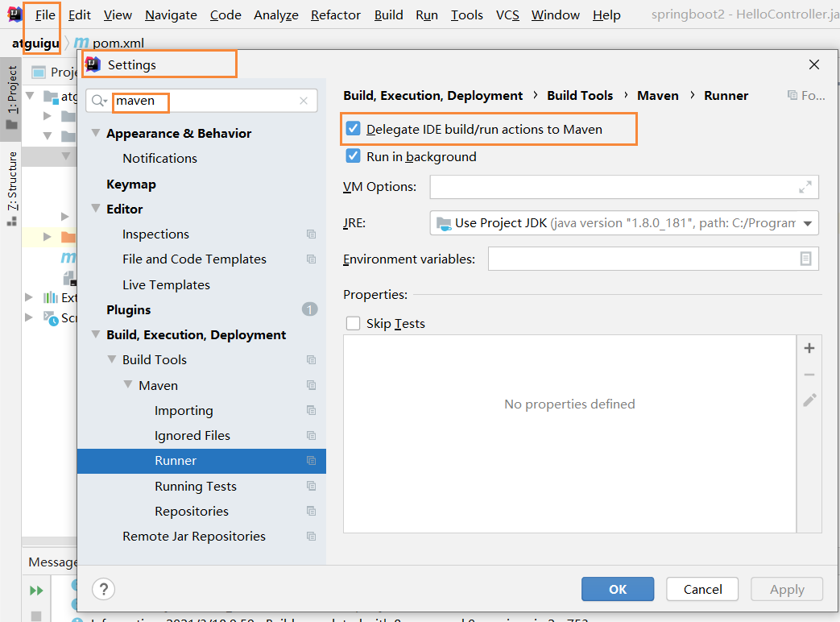Collapse Build, Execution, Deployment section

point(96,334)
